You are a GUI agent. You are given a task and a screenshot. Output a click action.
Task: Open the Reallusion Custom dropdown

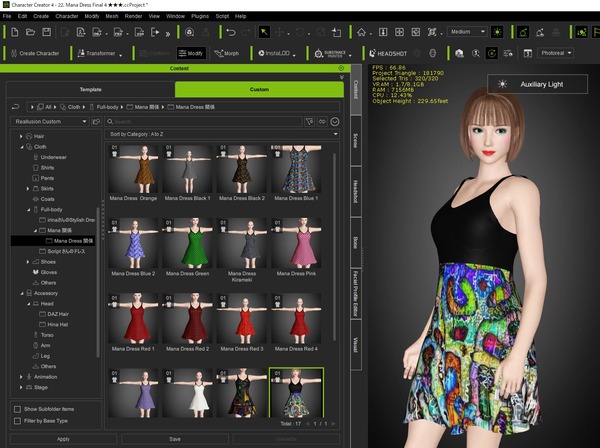(50, 122)
